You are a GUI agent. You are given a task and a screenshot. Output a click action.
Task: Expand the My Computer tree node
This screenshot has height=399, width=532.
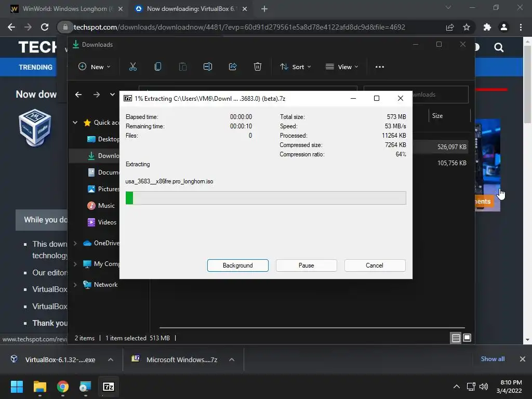pos(75,264)
